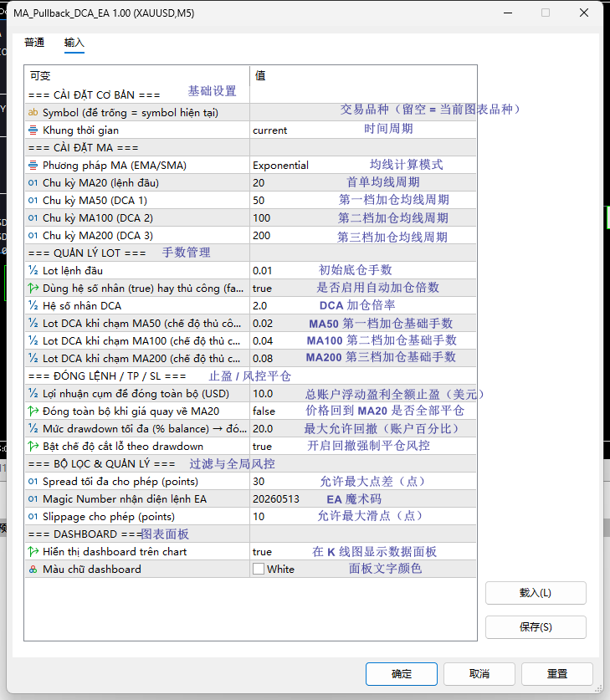This screenshot has width=610, height=700.
Task: Click the double icon beside Mức drawdown tối đa
Action: [x=33, y=428]
